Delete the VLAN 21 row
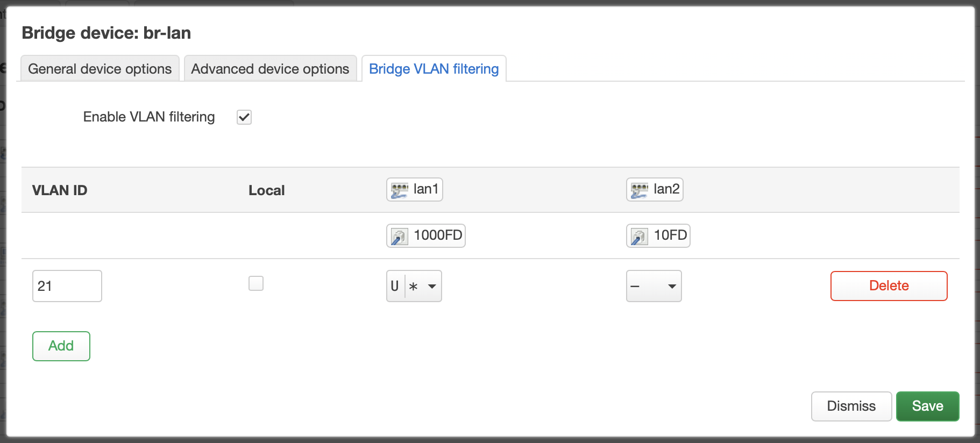 point(889,286)
